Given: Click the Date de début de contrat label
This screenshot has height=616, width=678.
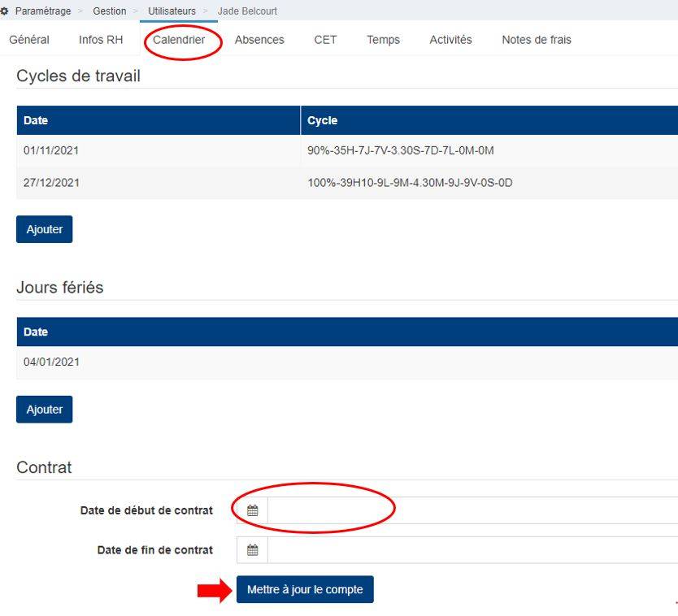Looking at the screenshot, I should (146, 510).
